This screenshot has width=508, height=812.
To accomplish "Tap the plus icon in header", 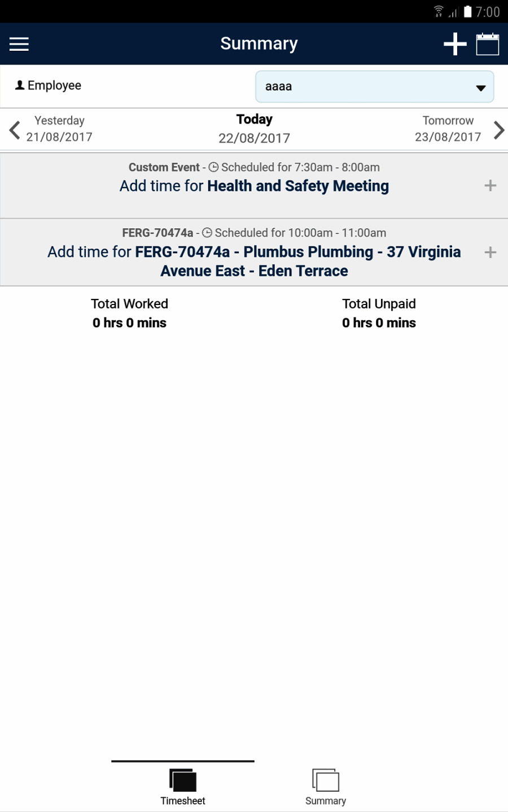I will click(455, 44).
